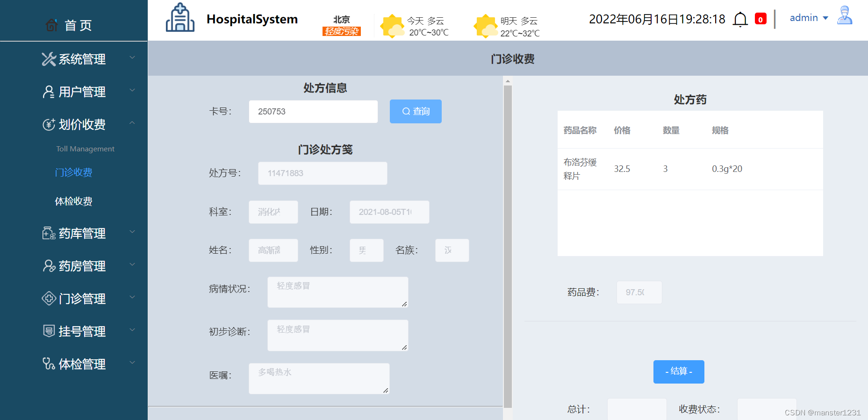Open the 药库管理 menu label
Screen dimensions: 868x420
coord(82,234)
